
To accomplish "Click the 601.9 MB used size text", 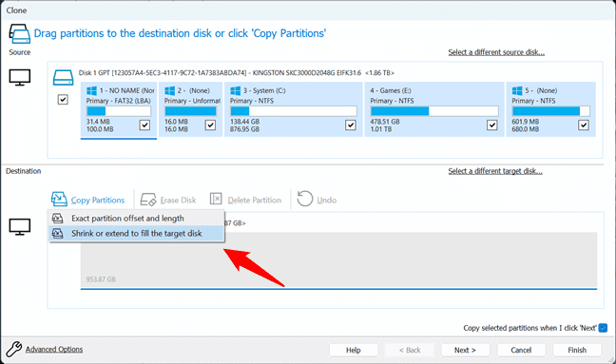I will point(526,122).
